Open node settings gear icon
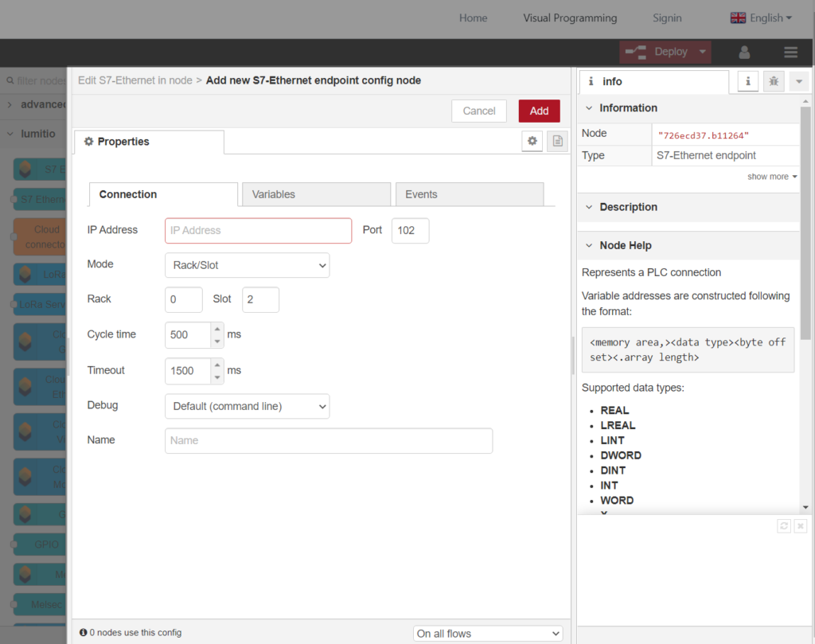The height and width of the screenshot is (644, 815). click(x=532, y=141)
